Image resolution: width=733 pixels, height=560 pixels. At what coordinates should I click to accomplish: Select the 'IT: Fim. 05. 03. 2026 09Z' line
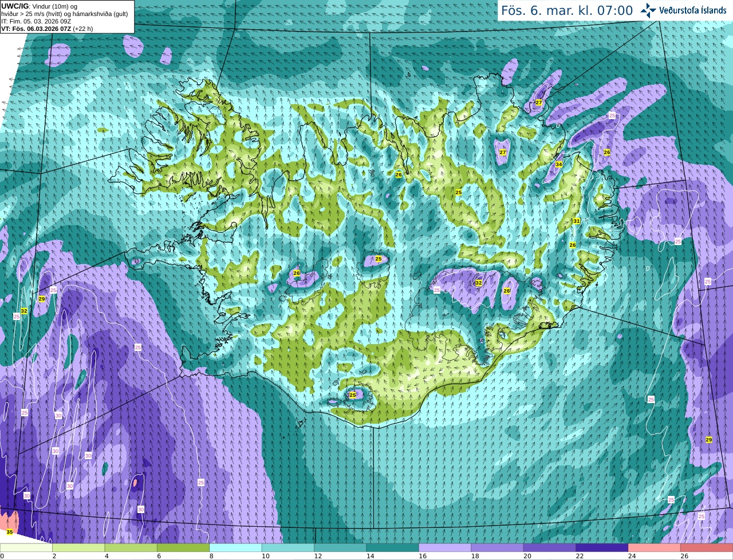36,21
